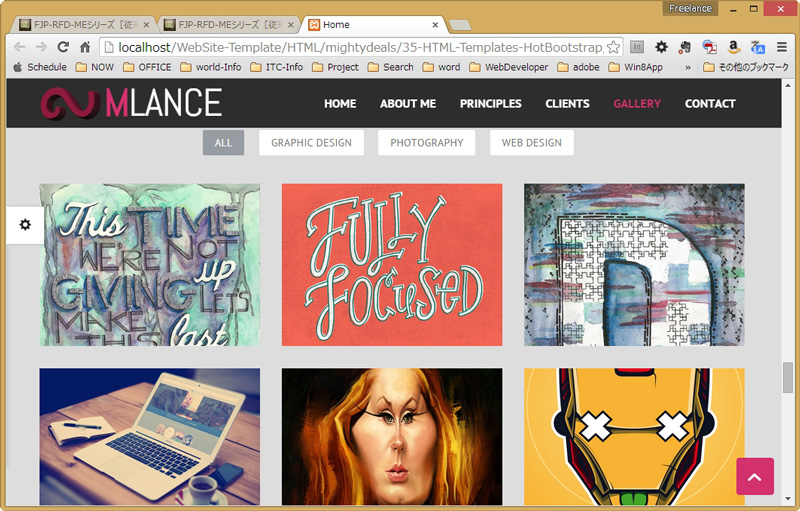Open the other bookmarks folder
The width and height of the screenshot is (800, 511).
coord(746,67)
